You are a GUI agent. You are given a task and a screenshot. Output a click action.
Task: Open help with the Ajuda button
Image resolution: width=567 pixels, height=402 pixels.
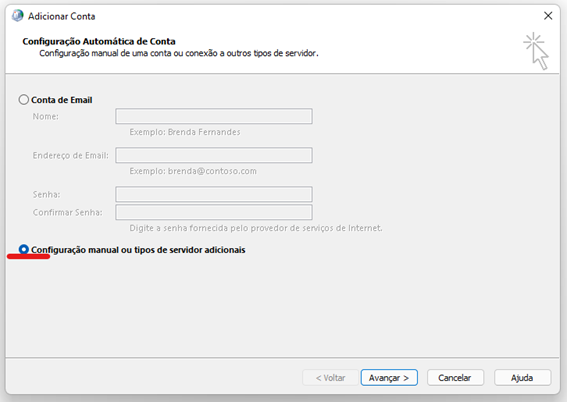pos(522,378)
